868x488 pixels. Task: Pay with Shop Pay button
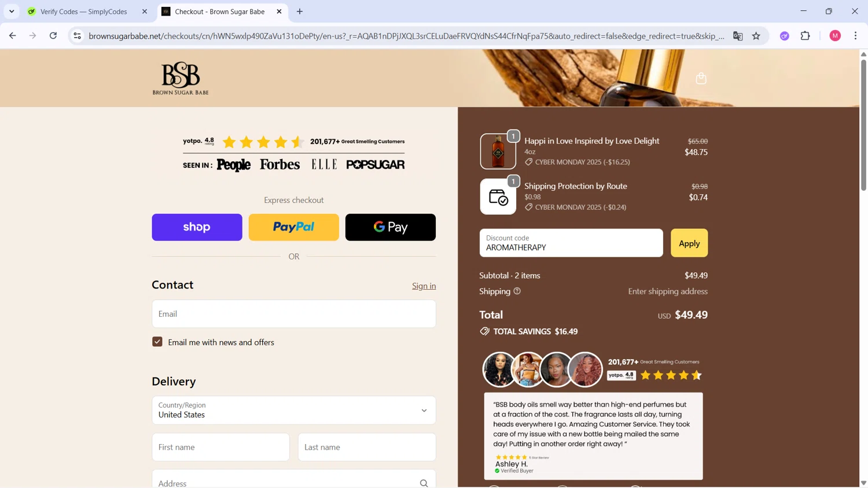(197, 227)
